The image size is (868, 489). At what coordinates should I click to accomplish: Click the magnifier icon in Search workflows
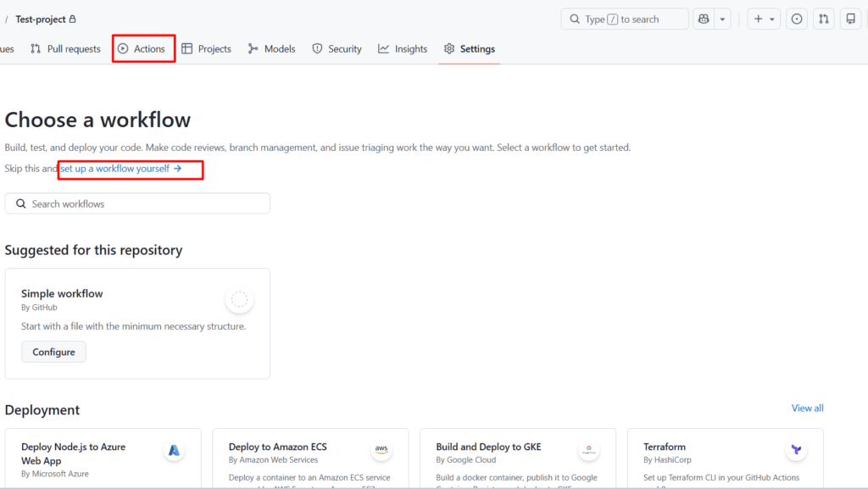point(21,203)
